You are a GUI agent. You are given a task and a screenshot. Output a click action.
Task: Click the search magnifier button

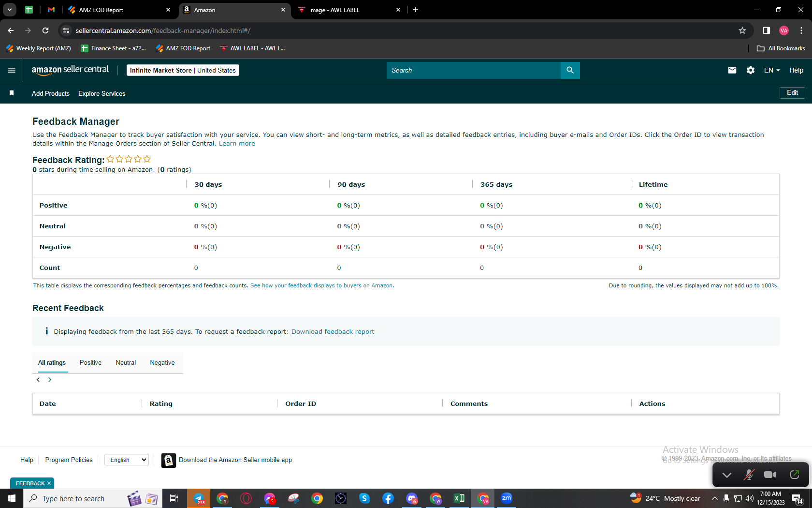click(x=570, y=70)
